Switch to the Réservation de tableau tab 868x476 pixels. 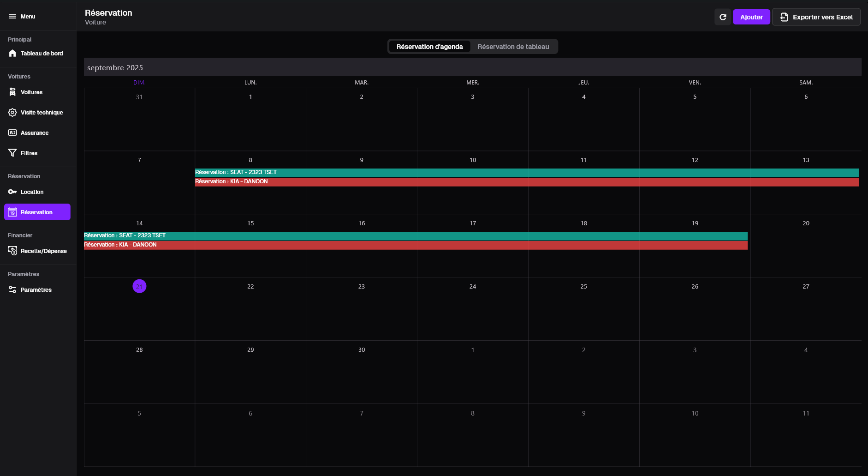tap(513, 46)
